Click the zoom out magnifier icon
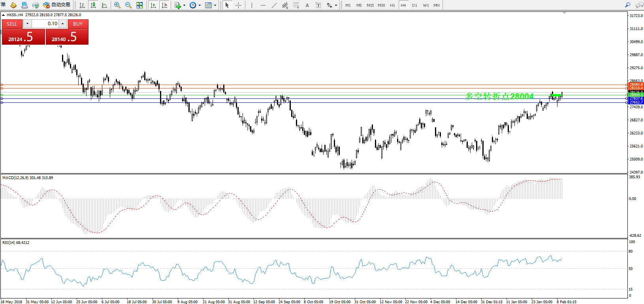Image resolution: width=644 pixels, height=304 pixels. 128,5
